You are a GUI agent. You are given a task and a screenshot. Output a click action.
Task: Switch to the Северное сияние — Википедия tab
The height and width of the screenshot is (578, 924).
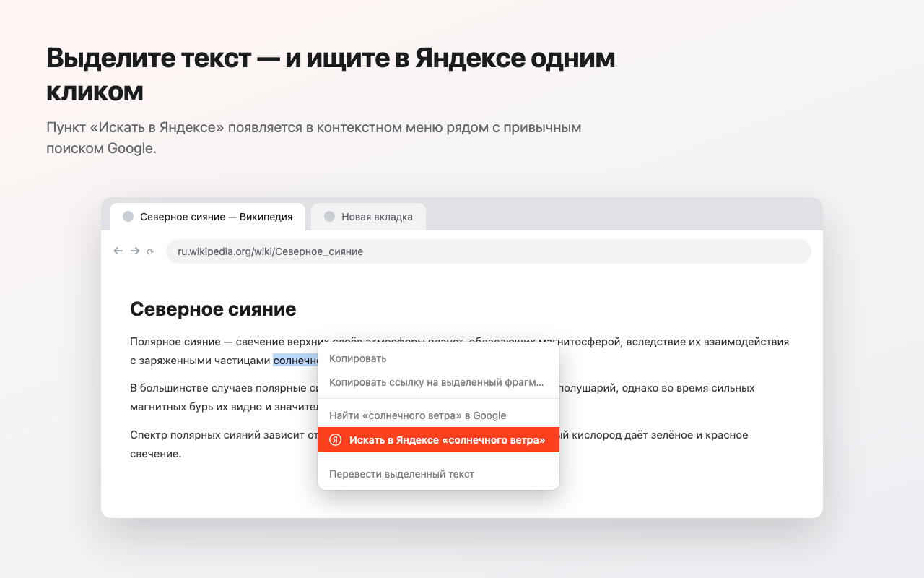pyautogui.click(x=208, y=217)
